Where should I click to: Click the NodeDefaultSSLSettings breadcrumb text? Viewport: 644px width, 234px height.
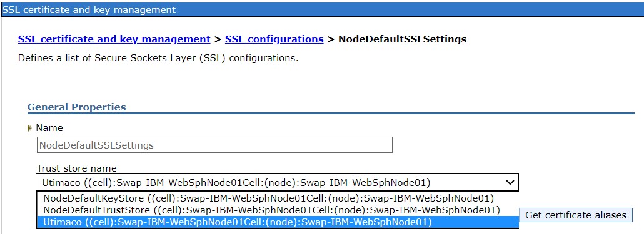(x=403, y=39)
